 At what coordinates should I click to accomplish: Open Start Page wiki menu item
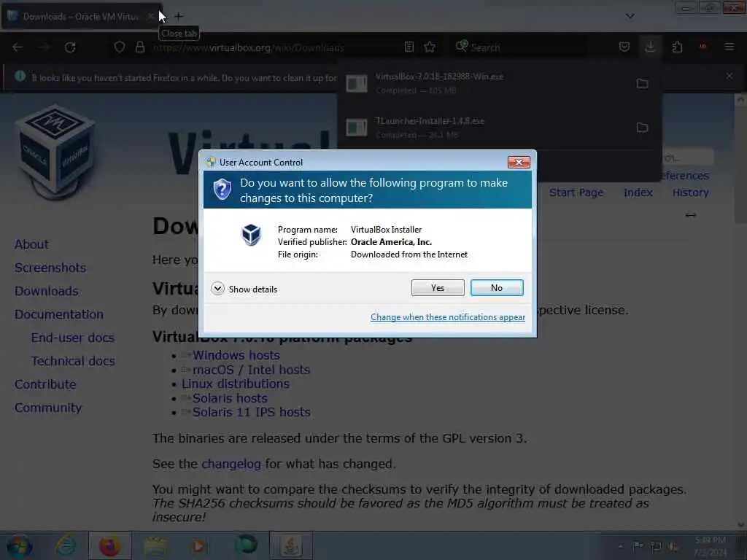tap(576, 192)
